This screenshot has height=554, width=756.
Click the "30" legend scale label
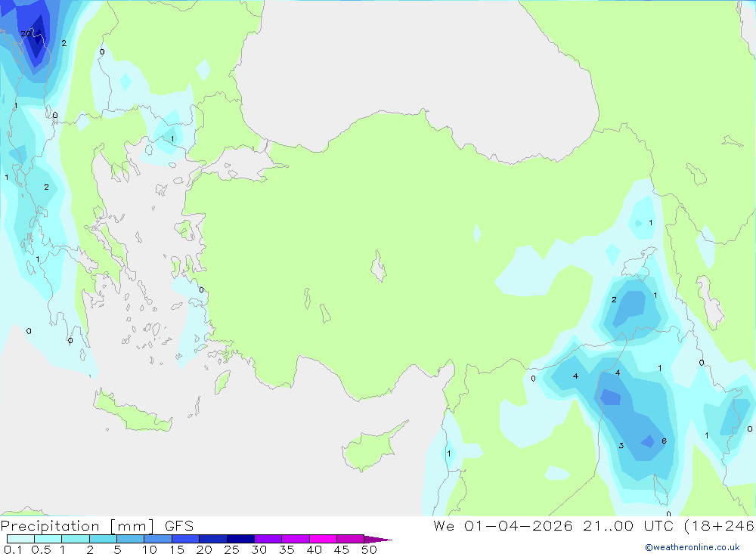pyautogui.click(x=259, y=549)
